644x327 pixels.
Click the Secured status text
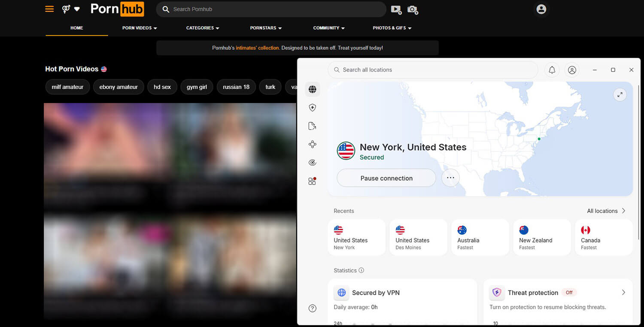coord(372,157)
